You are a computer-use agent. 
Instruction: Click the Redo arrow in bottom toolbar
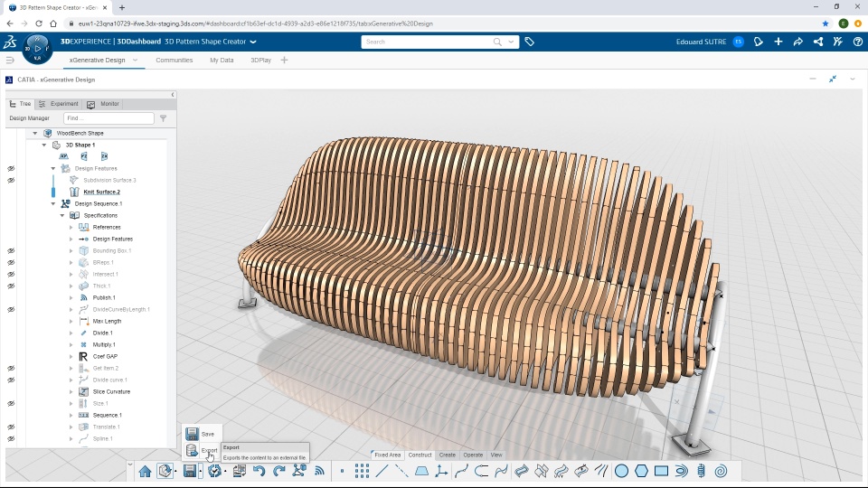pyautogui.click(x=278, y=471)
